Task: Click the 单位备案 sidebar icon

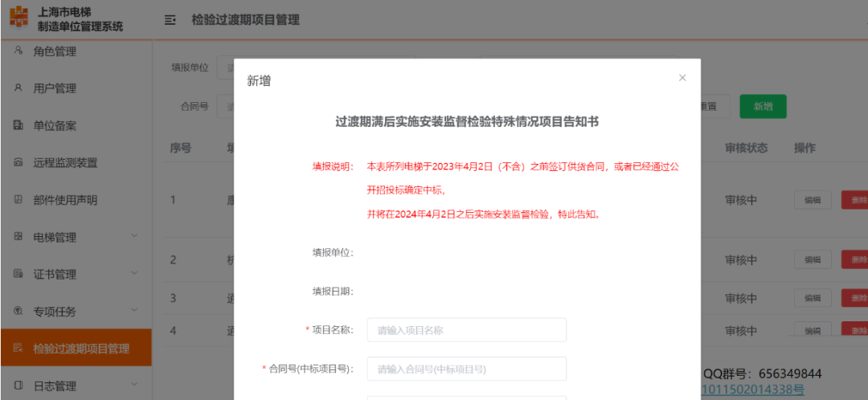Action: pyautogui.click(x=18, y=125)
